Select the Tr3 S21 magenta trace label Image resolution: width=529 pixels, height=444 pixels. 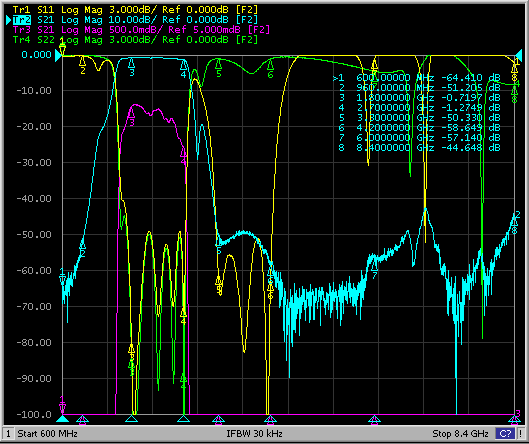pyautogui.click(x=141, y=30)
